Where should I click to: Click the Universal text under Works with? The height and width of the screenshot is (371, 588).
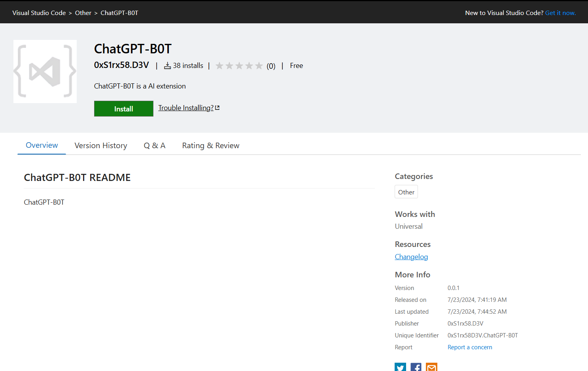pyautogui.click(x=408, y=226)
